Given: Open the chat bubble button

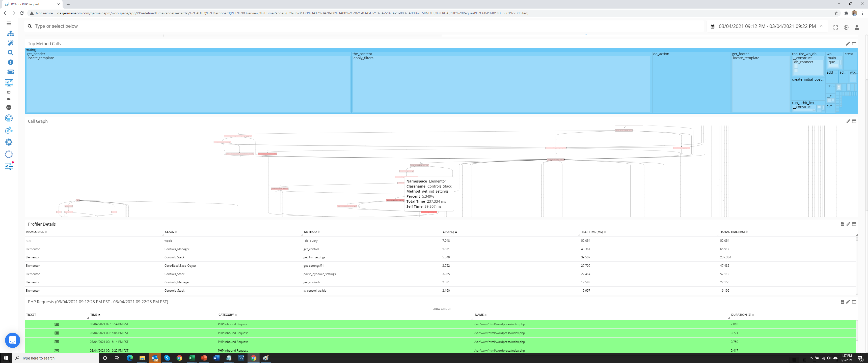Looking at the screenshot, I should [x=12, y=341].
